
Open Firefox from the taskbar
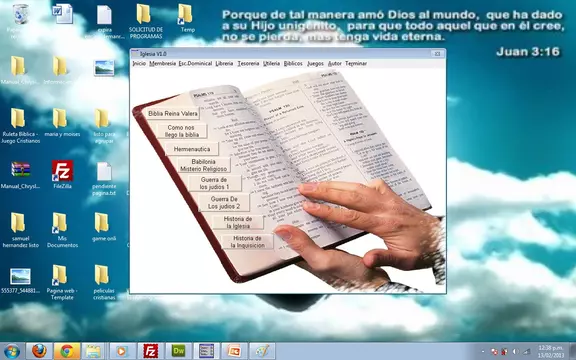[x=39, y=351]
